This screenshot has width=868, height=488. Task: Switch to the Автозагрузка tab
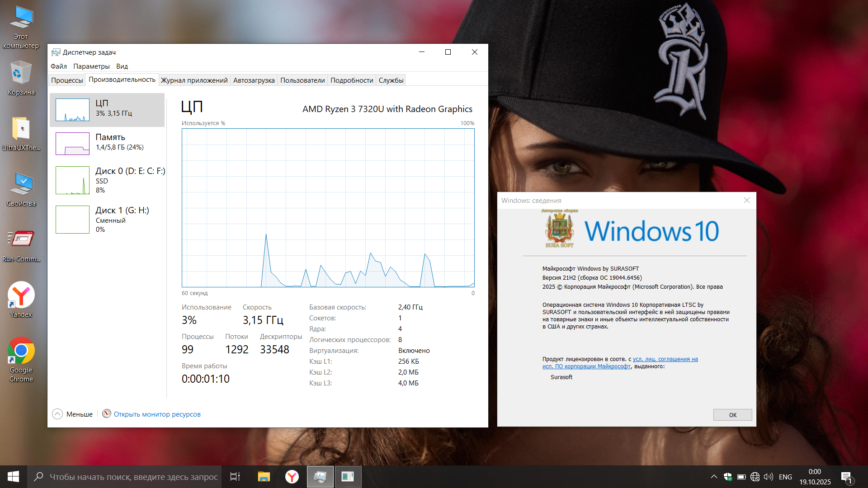(254, 80)
